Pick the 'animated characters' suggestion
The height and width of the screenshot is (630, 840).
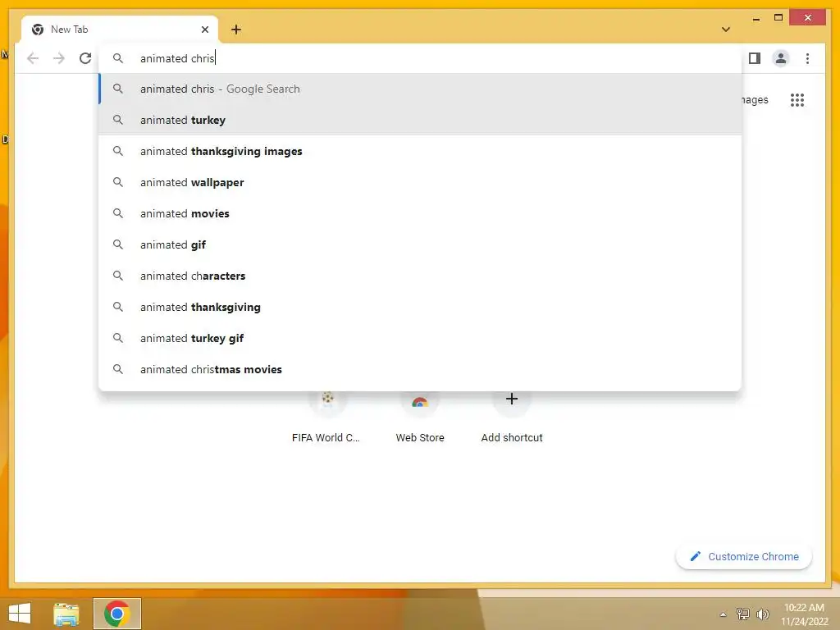420,276
